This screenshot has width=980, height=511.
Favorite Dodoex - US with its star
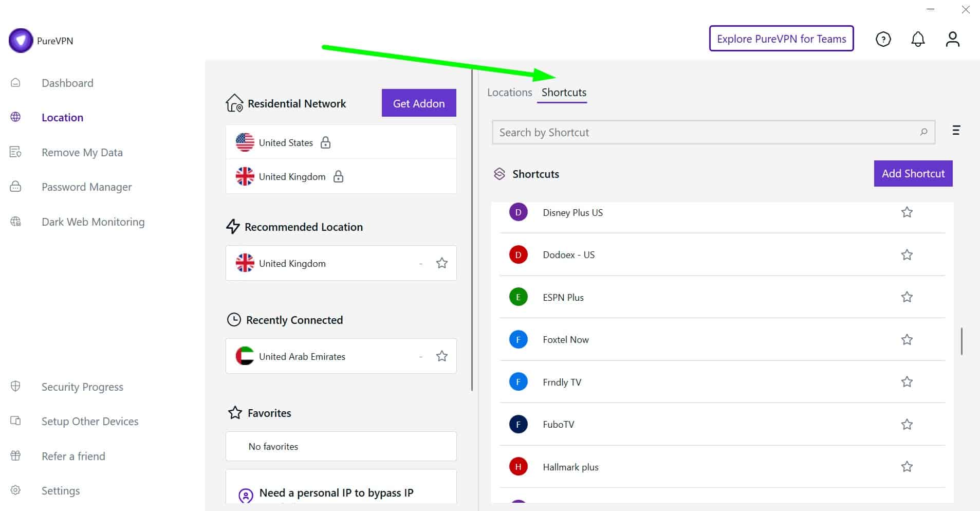click(x=907, y=254)
